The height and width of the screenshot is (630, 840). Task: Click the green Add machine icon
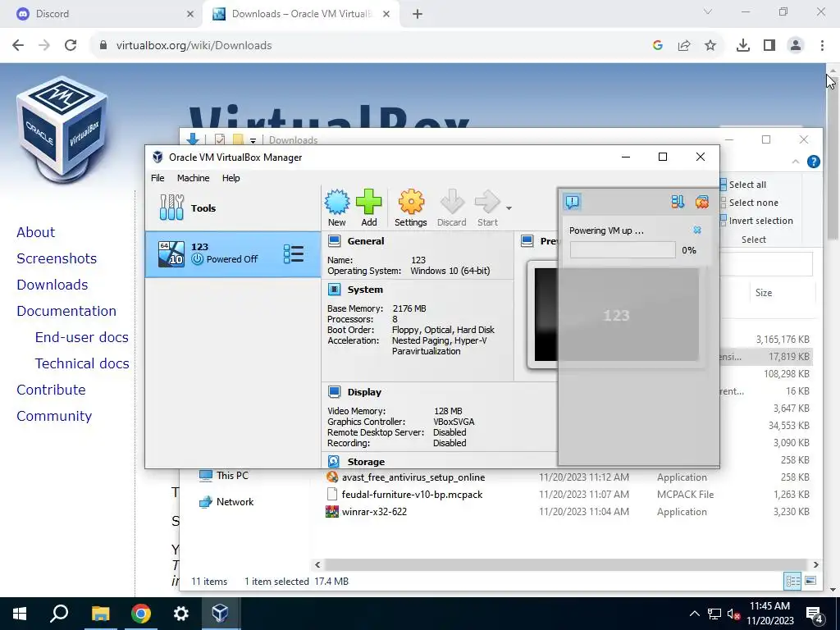pos(369,202)
